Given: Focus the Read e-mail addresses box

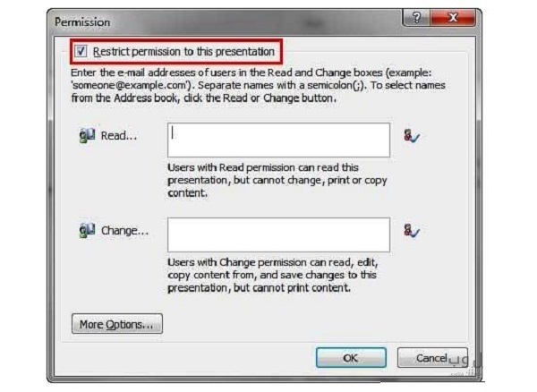Looking at the screenshot, I should [278, 140].
